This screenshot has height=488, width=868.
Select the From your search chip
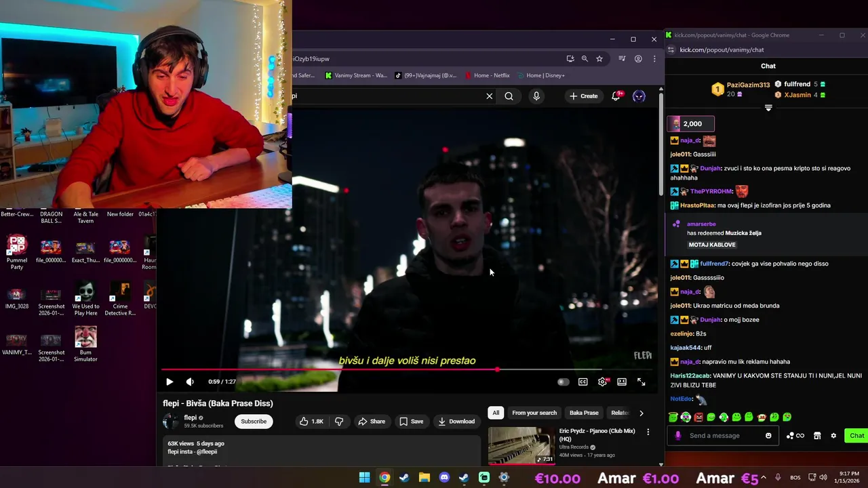tap(534, 413)
